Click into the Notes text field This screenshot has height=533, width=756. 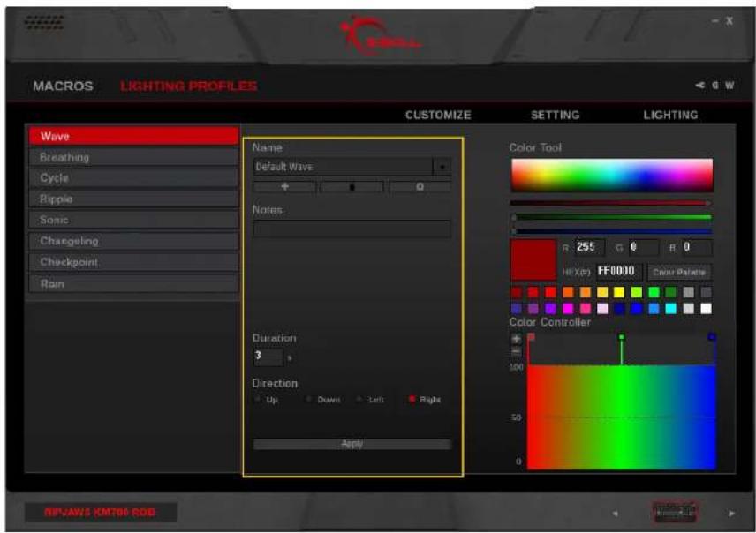[x=352, y=229]
